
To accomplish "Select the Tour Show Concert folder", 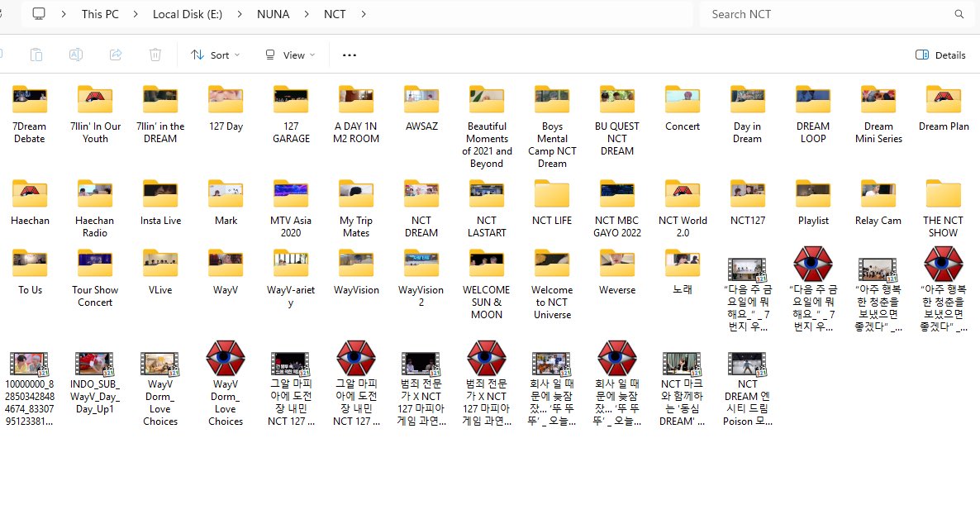I will pyautogui.click(x=94, y=279).
